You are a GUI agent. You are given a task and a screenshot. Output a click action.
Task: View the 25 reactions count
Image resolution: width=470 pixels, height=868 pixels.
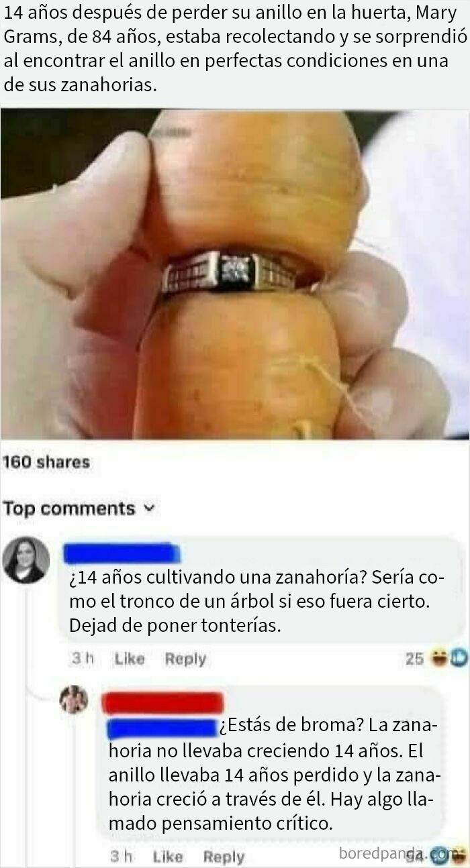coord(415,659)
